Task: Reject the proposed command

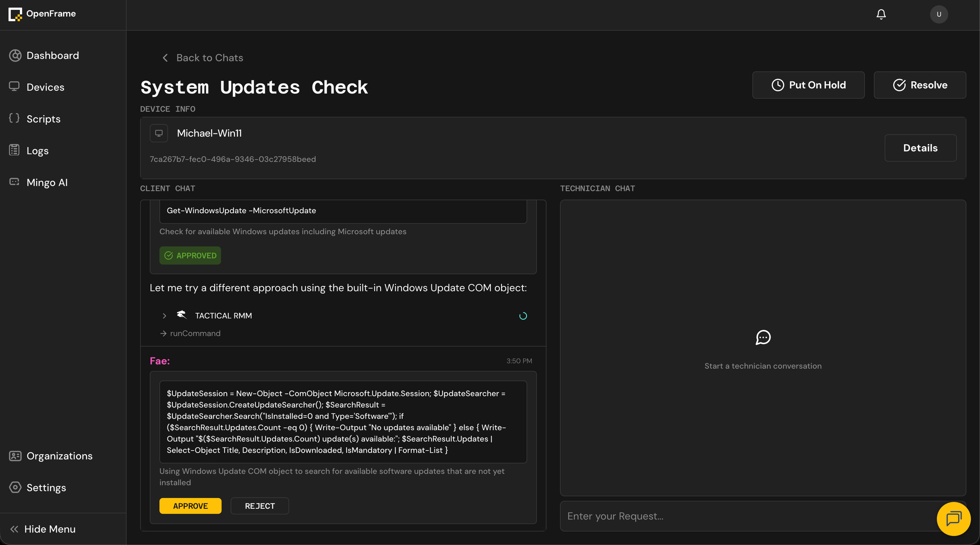Action: (259, 505)
